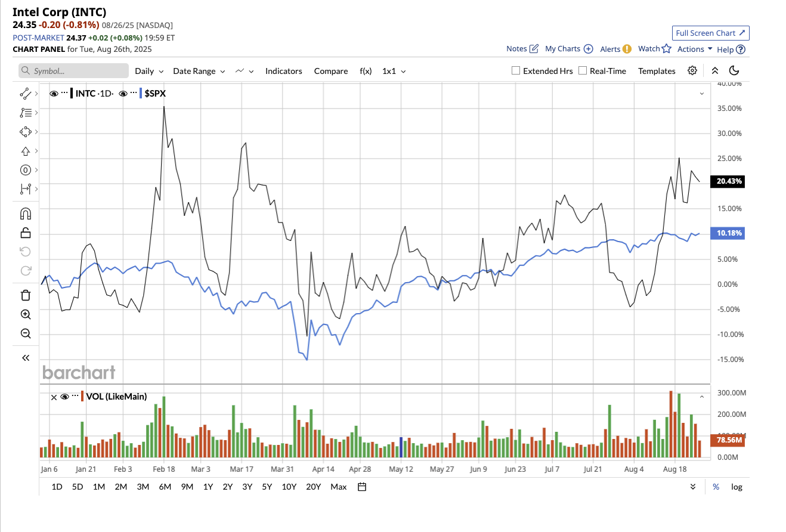Open the Daily frequency dropdown
786x532 pixels.
[149, 71]
